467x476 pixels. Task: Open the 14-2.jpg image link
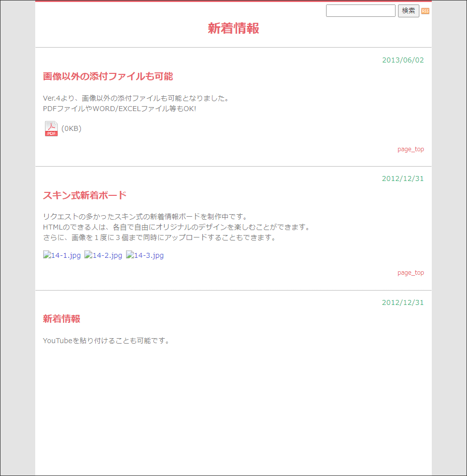103,256
